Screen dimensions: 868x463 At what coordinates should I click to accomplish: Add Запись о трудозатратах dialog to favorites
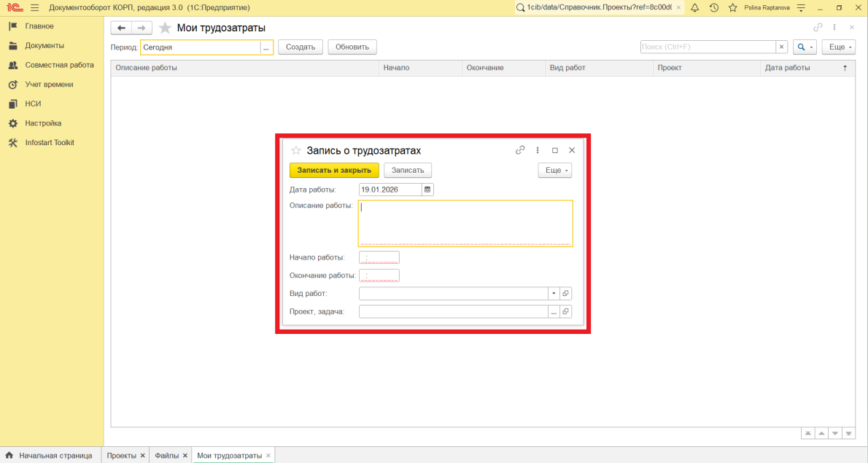[296, 151]
